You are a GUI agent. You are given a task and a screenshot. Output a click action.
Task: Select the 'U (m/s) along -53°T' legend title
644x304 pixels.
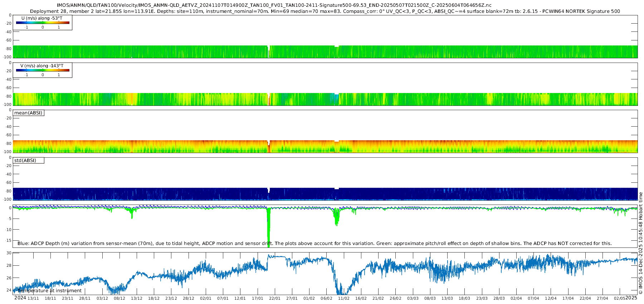click(x=42, y=18)
